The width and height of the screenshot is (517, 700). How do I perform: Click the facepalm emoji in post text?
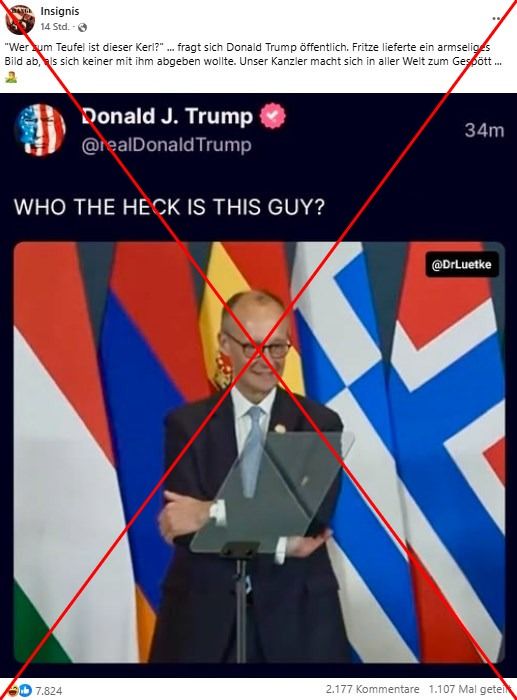click(11, 78)
